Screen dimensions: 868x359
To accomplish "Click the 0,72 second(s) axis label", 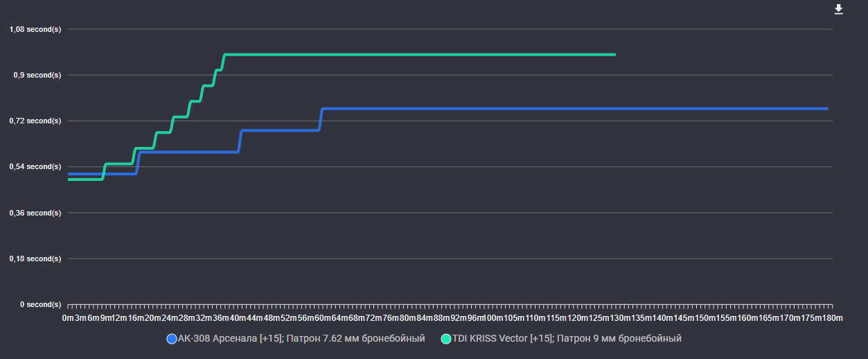I will point(35,121).
